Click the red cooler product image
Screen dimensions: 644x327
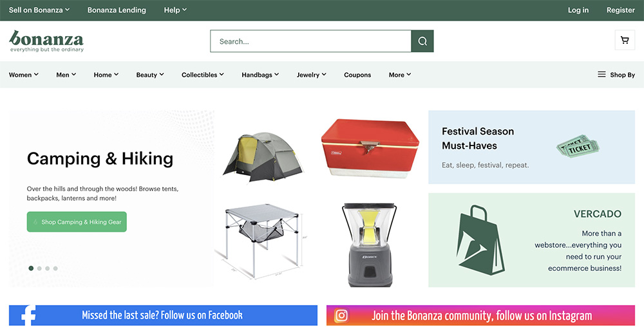click(370, 148)
